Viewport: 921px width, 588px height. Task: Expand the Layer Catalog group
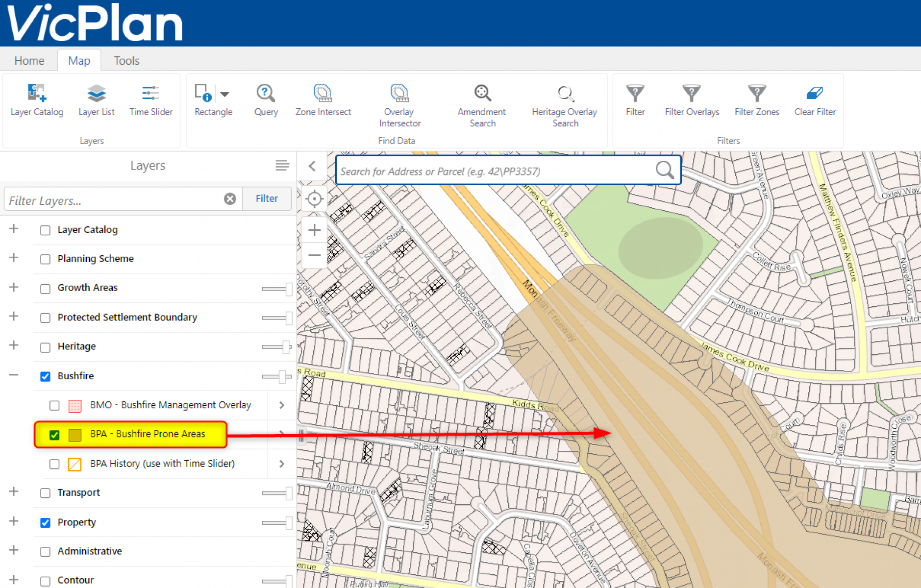point(14,229)
